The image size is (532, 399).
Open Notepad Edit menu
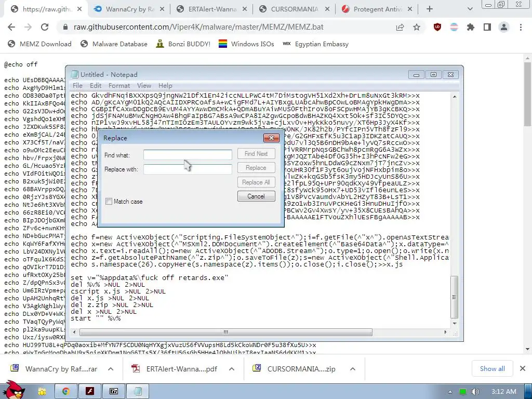tap(96, 86)
